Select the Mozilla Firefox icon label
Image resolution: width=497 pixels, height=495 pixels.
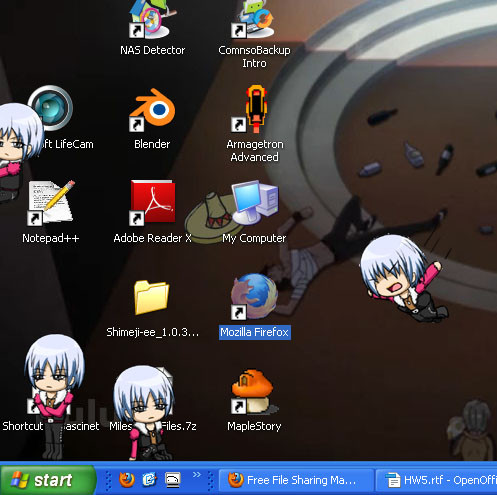coord(255,332)
